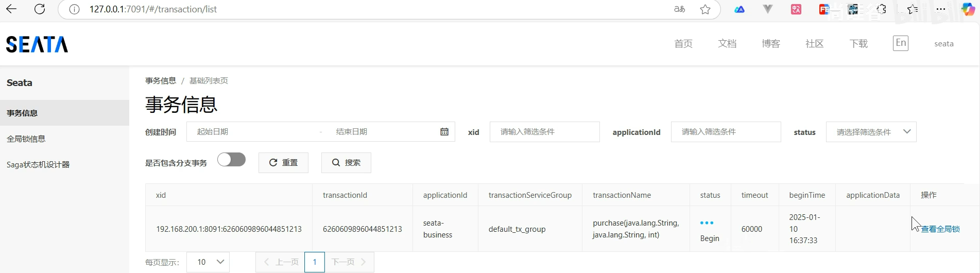The height and width of the screenshot is (273, 980).
Task: View site information icon in address bar
Action: tap(74, 9)
